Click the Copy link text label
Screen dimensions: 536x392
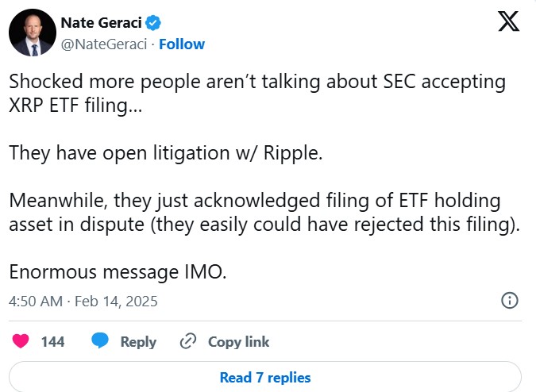tap(238, 342)
